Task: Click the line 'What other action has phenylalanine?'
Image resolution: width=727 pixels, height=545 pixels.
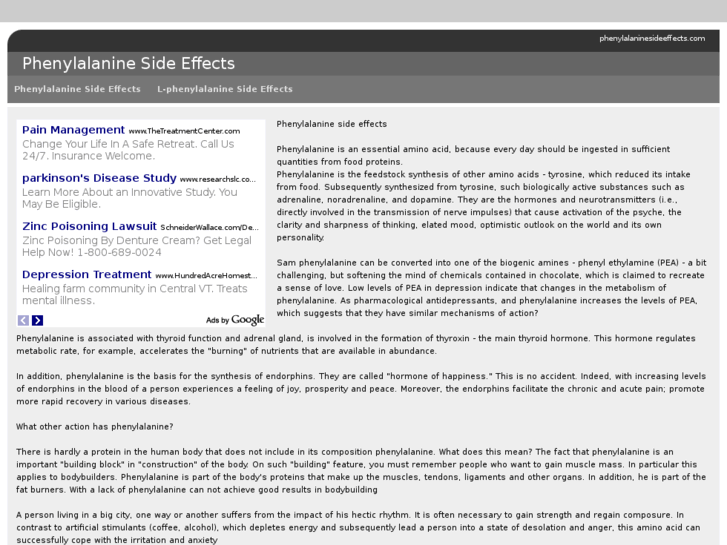Action: point(95,427)
